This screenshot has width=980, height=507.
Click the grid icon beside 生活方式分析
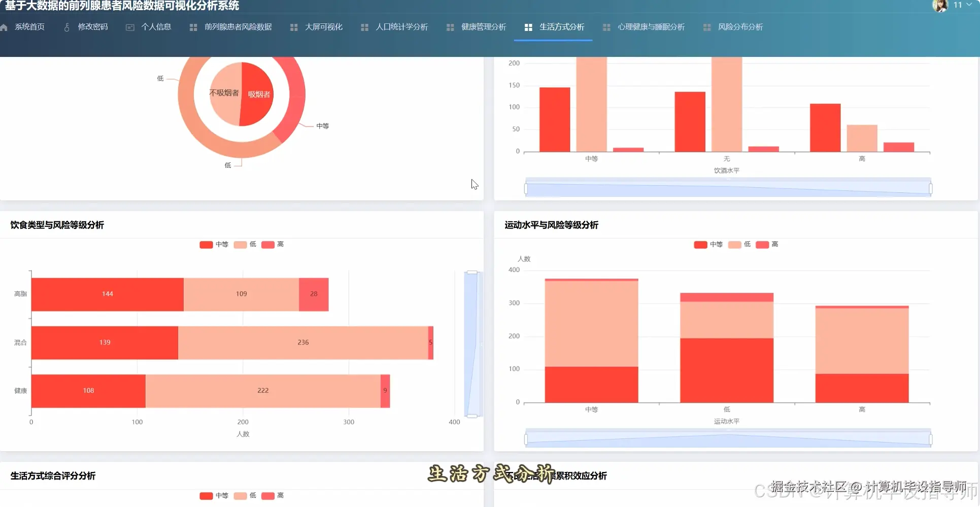tap(528, 27)
